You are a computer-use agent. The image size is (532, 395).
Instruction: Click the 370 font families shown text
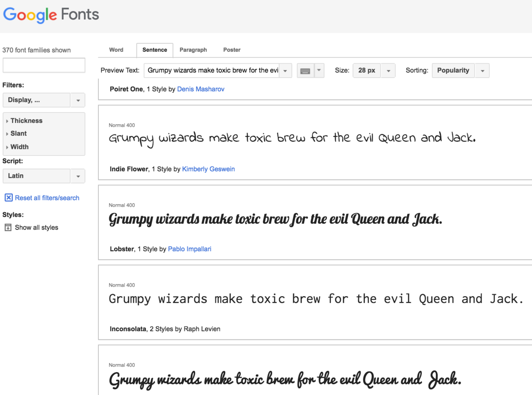(36, 50)
